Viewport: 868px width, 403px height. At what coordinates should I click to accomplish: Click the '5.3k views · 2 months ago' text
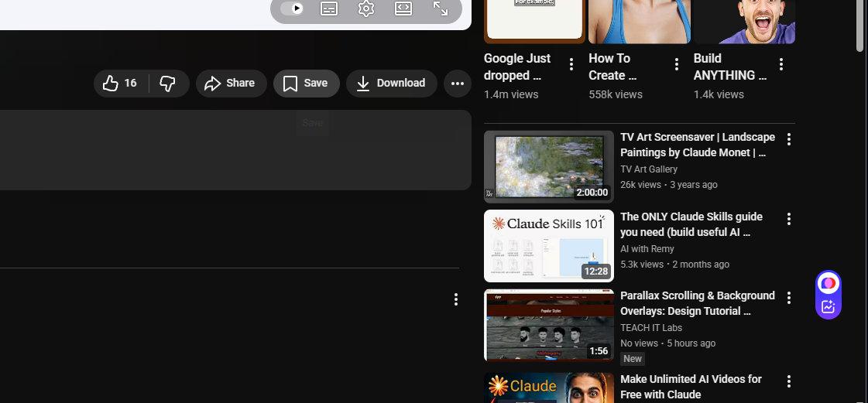coord(674,265)
